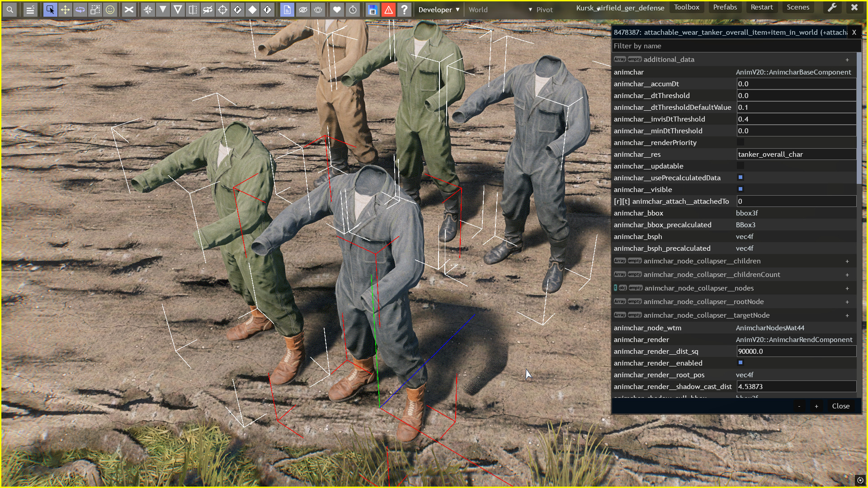Viewport: 868px width, 488px height.
Task: Toggle the animchar__visible checkbox
Action: [x=741, y=189]
